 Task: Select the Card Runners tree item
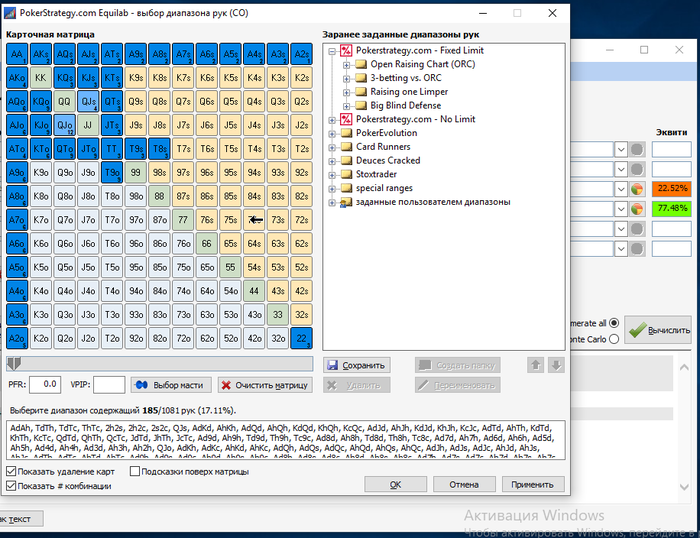point(383,146)
